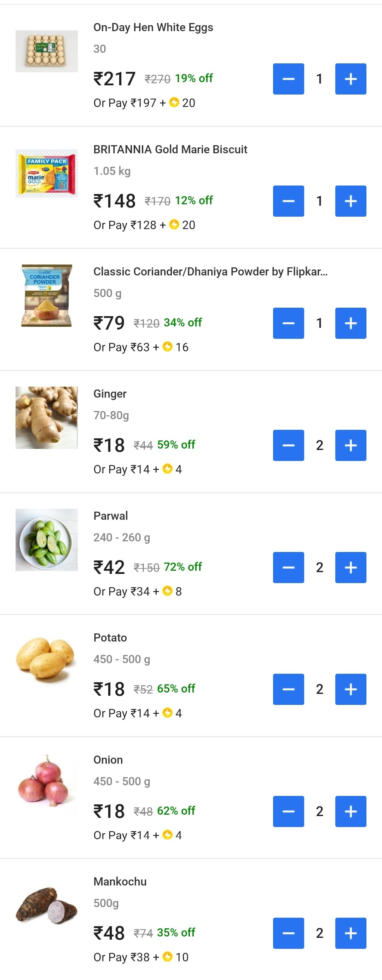
Task: Tap plus button for Potato
Action: click(351, 689)
